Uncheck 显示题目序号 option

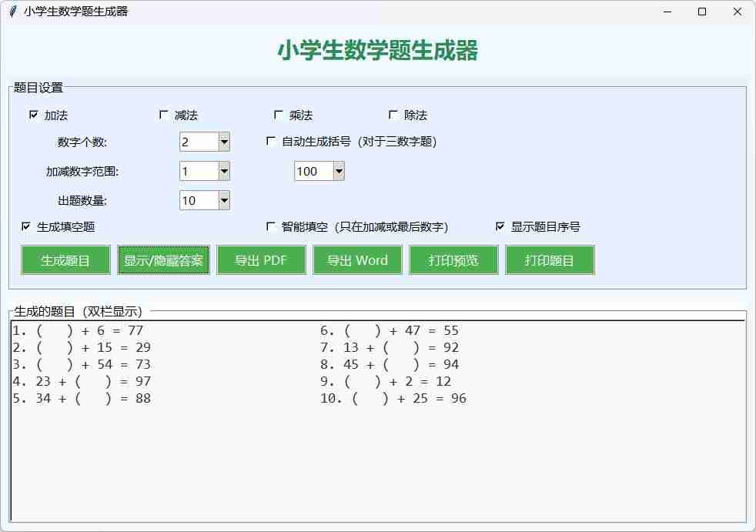[500, 226]
